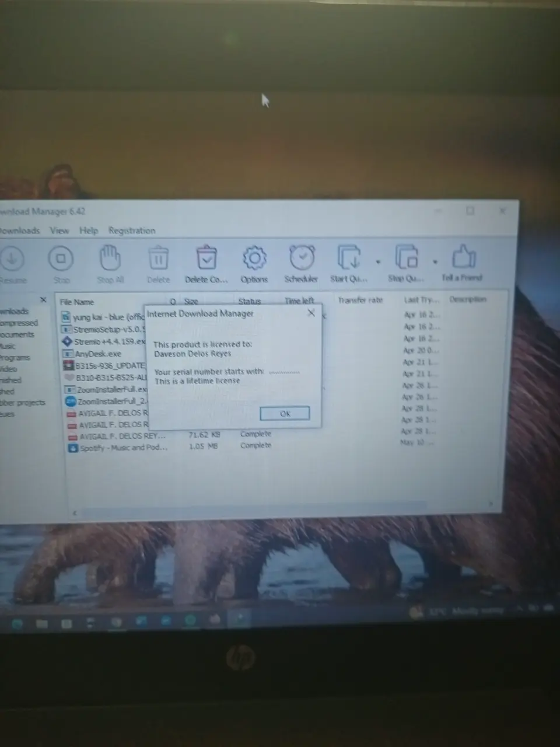Screen dimensions: 560x747
Task: Close the categories side panel
Action: pos(43,299)
